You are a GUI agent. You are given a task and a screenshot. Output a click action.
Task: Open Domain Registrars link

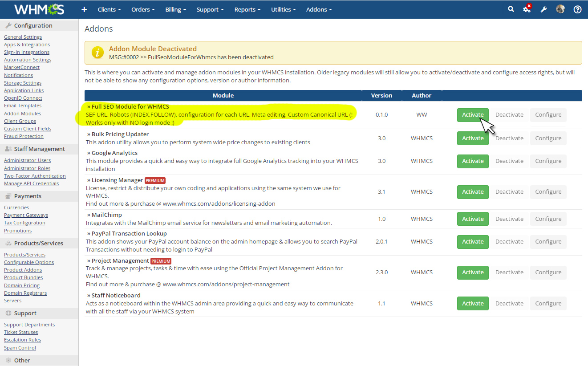click(25, 293)
